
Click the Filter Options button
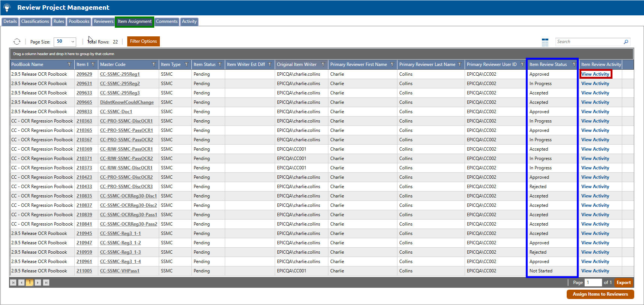point(143,41)
